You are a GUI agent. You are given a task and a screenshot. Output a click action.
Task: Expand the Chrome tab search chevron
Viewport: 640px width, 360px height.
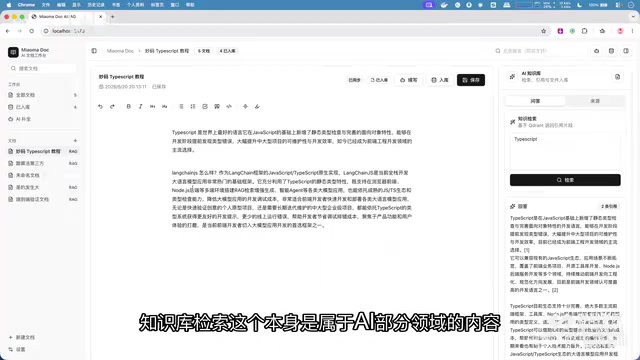(x=633, y=17)
